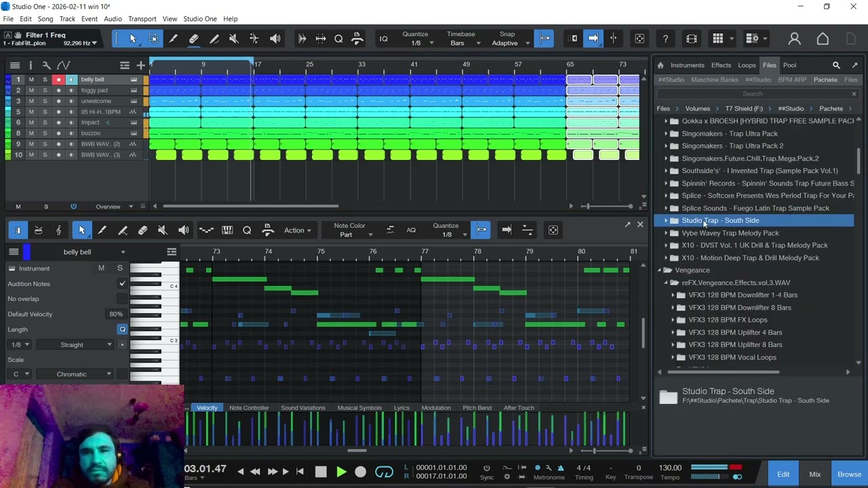
Task: Switch browser to Effects tab
Action: point(721,65)
